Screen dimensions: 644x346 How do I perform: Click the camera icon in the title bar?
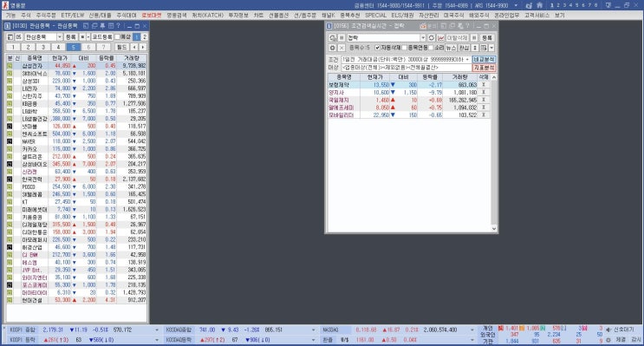[529, 5]
